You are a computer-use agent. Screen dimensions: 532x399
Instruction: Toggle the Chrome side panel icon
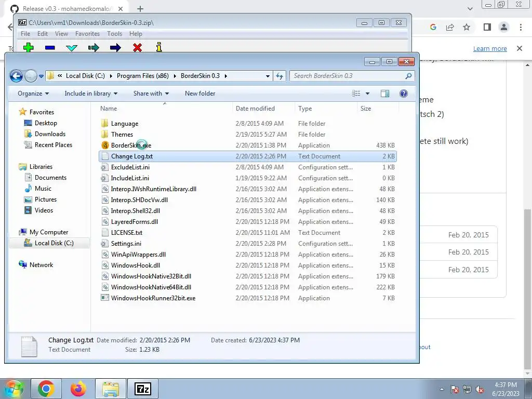[x=487, y=27]
